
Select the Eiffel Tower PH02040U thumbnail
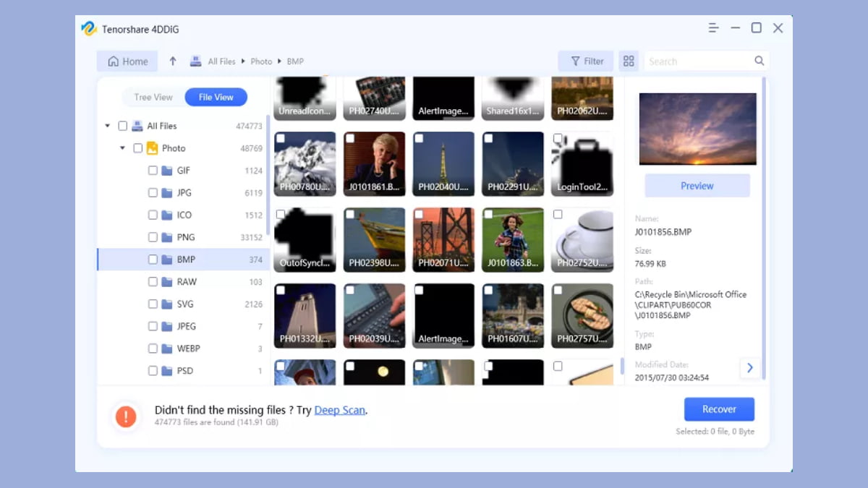443,163
